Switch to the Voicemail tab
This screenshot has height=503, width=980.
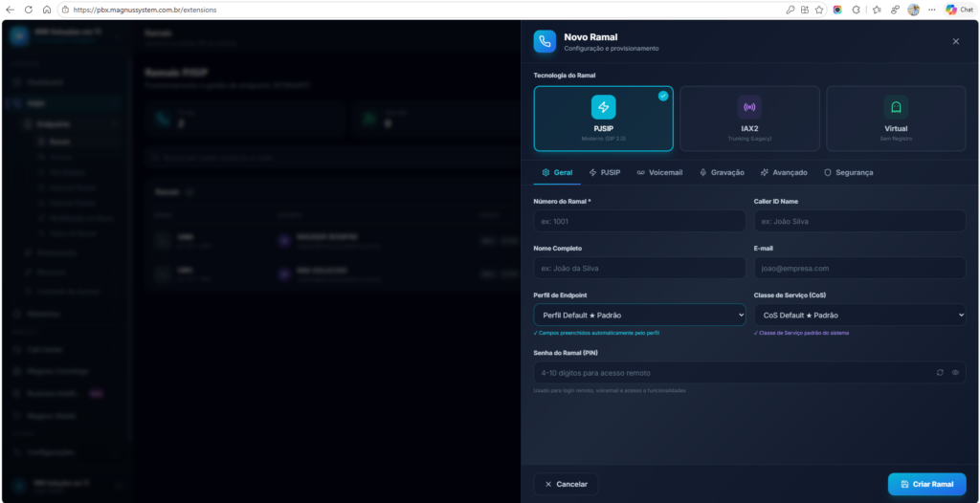point(659,172)
